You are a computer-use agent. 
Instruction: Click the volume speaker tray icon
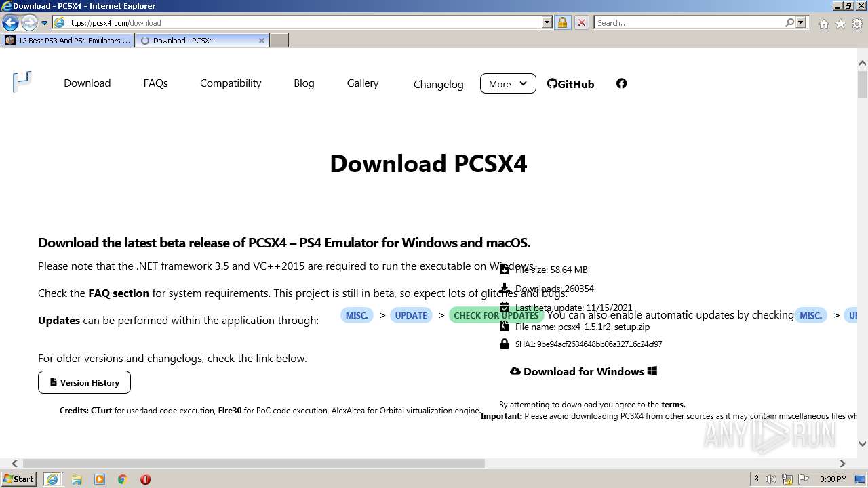(x=771, y=479)
